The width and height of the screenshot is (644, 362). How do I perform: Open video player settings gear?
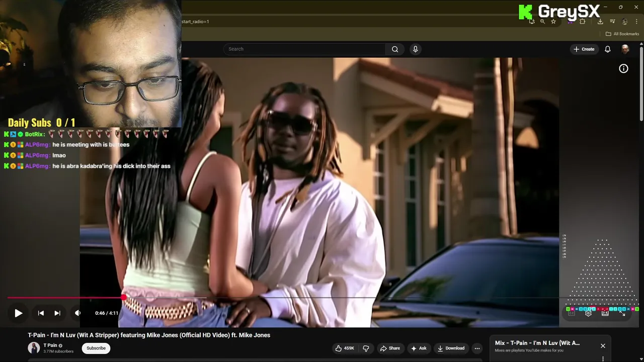point(588,313)
